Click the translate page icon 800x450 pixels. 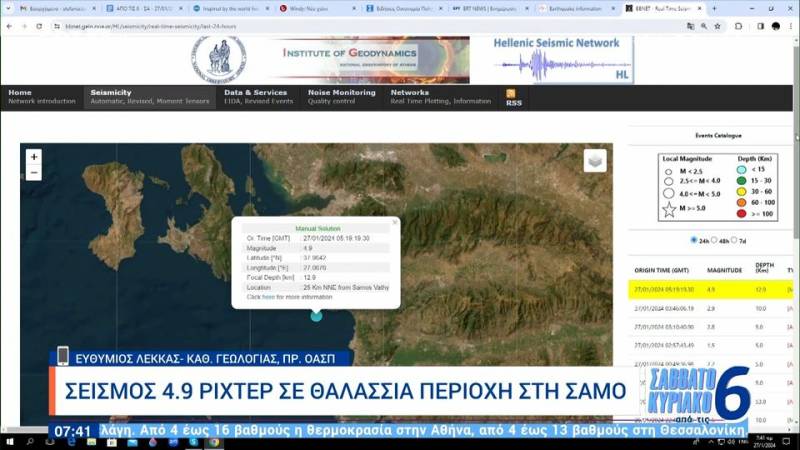[x=690, y=26]
